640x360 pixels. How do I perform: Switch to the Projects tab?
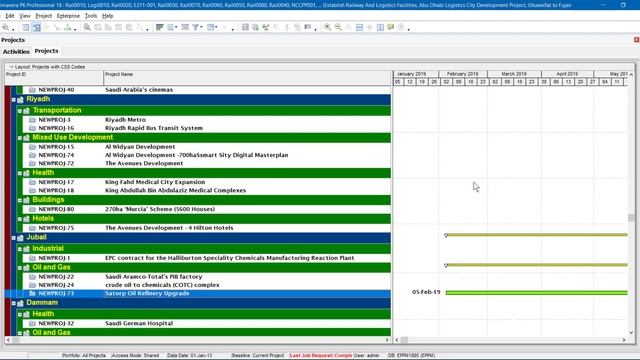(47, 51)
